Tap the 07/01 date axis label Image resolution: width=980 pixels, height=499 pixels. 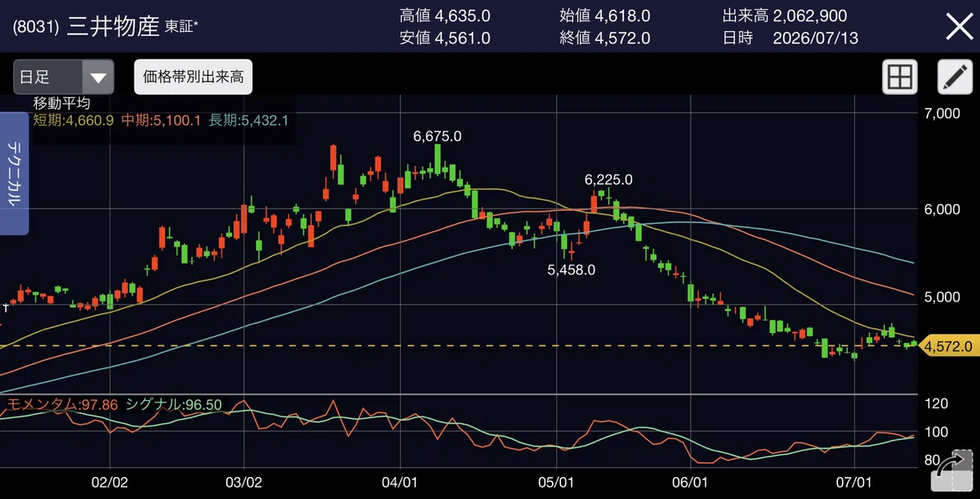tap(854, 482)
